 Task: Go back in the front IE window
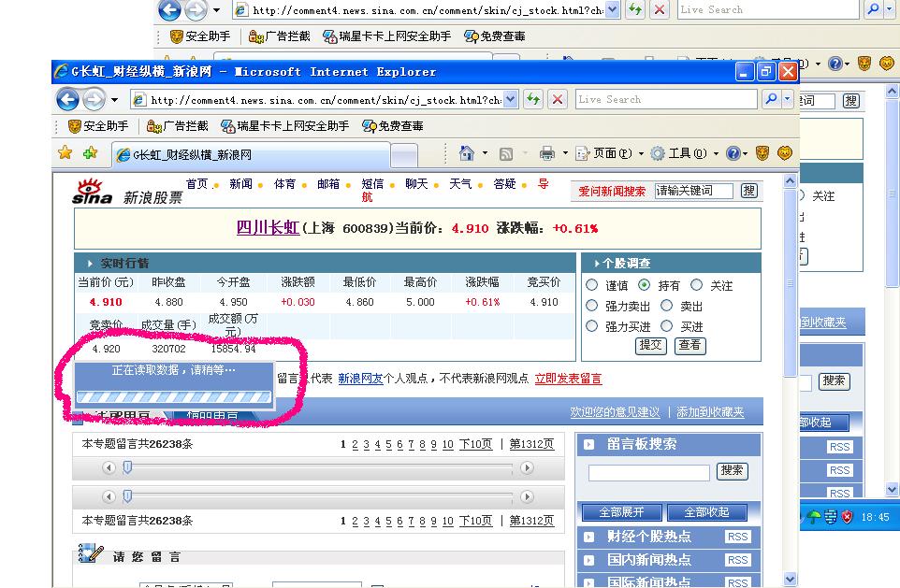67,99
